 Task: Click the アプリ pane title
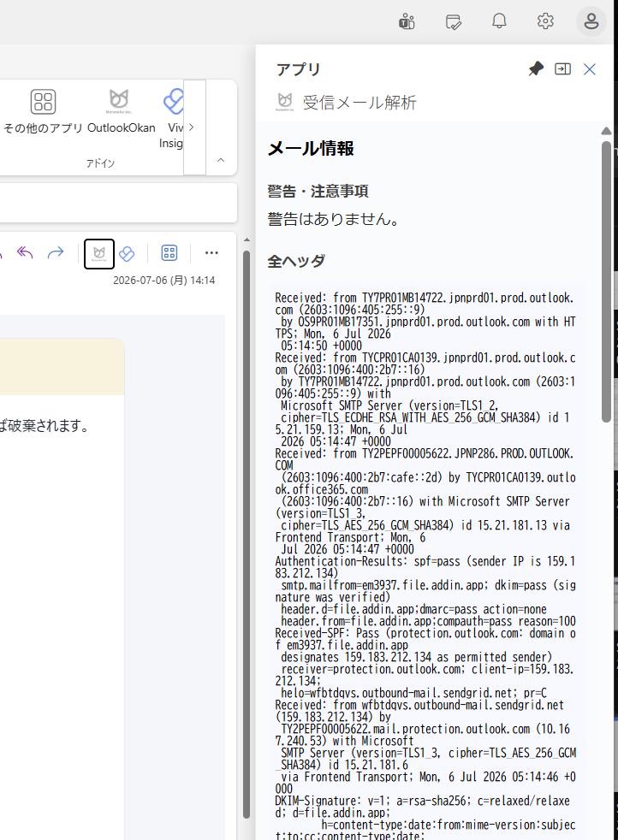298,69
